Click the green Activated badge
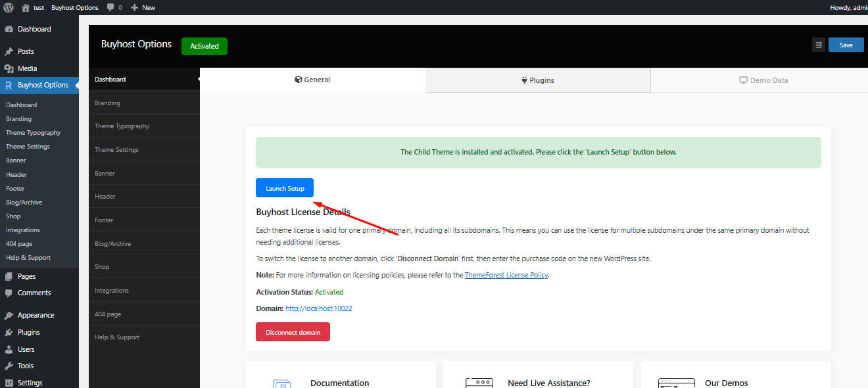This screenshot has width=868, height=388. pyautogui.click(x=205, y=46)
